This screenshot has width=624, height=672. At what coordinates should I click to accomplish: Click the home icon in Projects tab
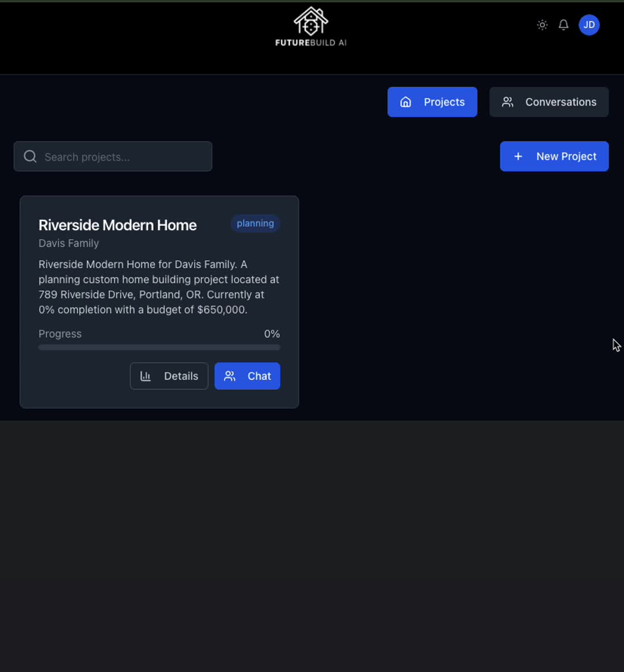tap(406, 102)
